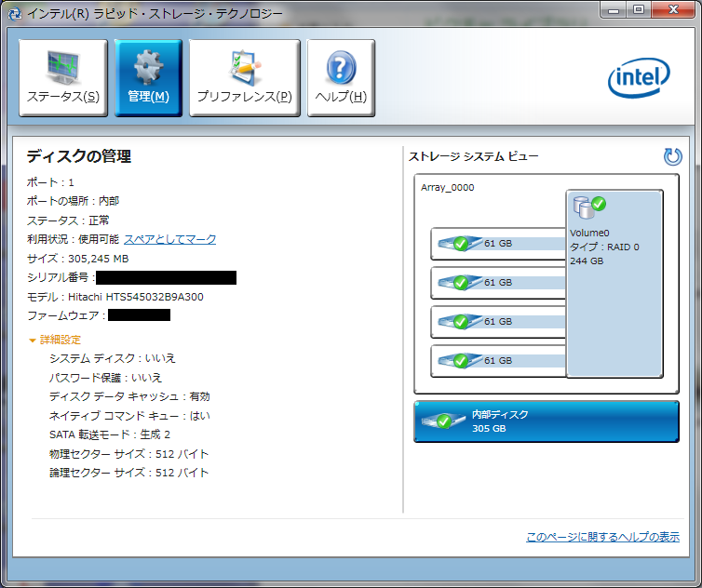Click スペアとしてマーク link
Screen dimensions: 702x588
[x=169, y=239]
